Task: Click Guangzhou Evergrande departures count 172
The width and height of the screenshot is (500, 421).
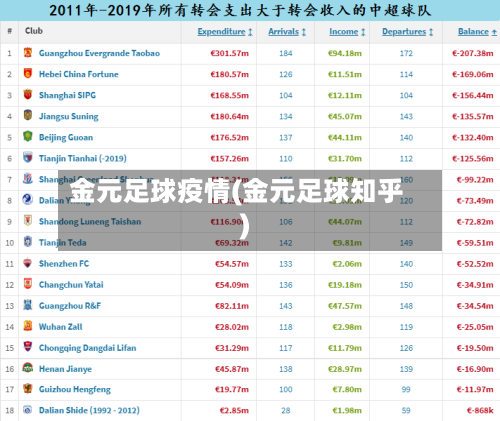Action: pyautogui.click(x=406, y=53)
